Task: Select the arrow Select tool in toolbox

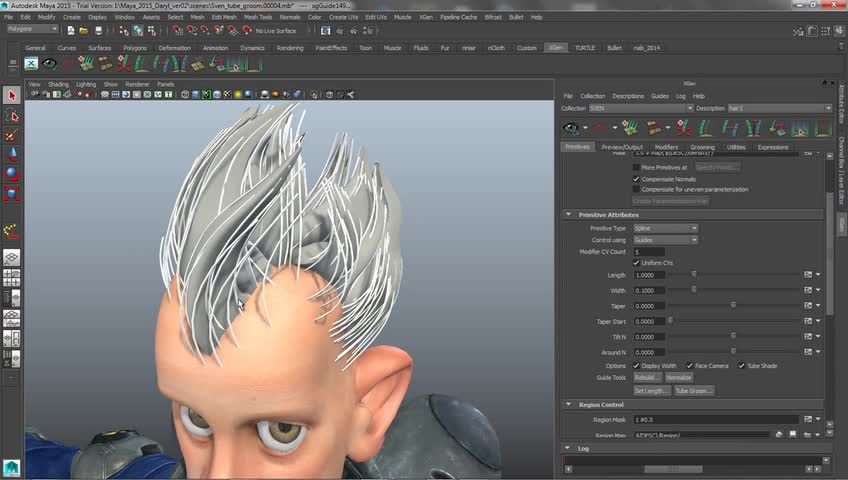Action: point(12,96)
